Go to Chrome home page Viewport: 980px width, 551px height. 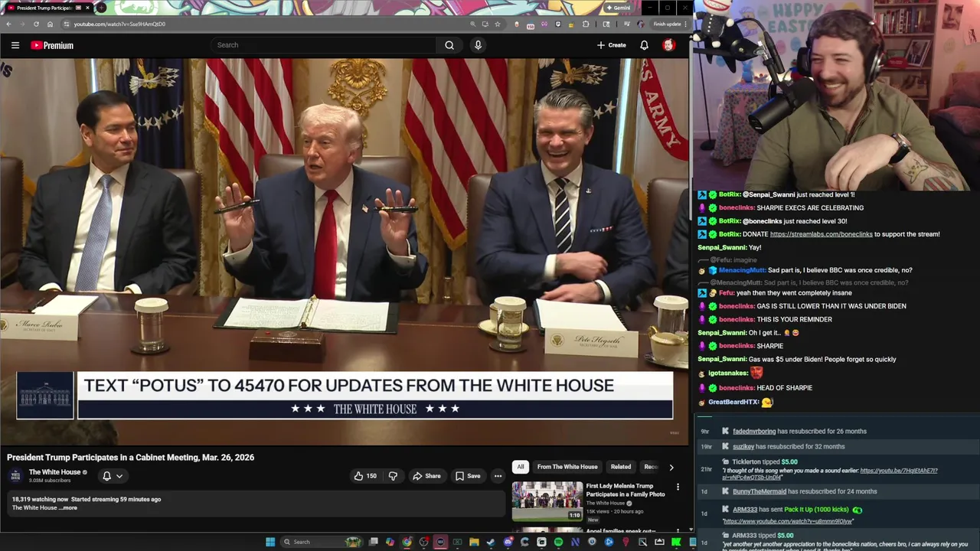click(x=50, y=24)
